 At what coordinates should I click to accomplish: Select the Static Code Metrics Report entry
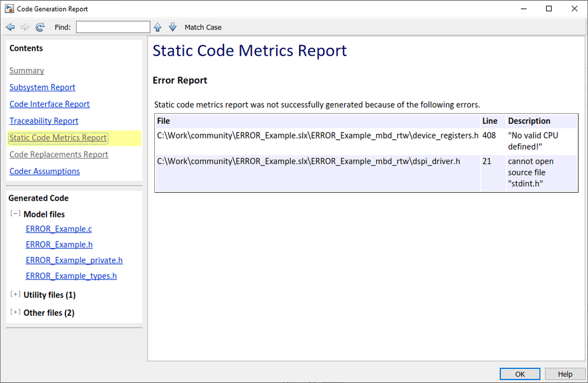coord(58,137)
